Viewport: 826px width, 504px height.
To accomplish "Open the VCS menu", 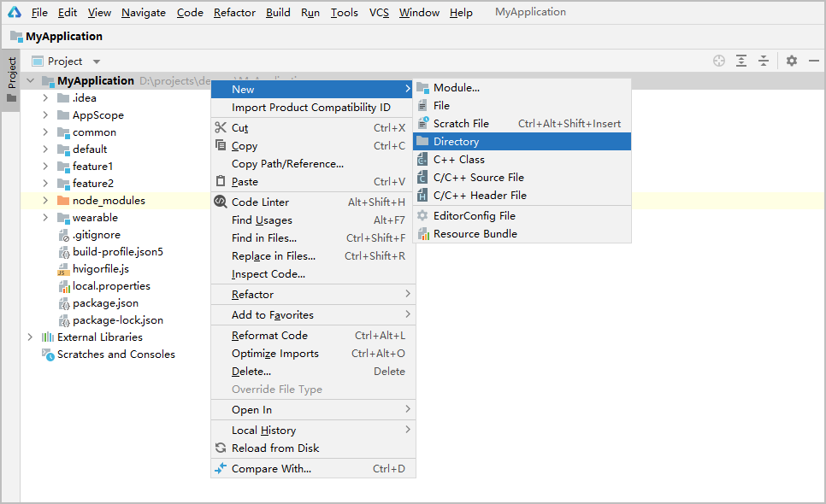I will pos(379,13).
